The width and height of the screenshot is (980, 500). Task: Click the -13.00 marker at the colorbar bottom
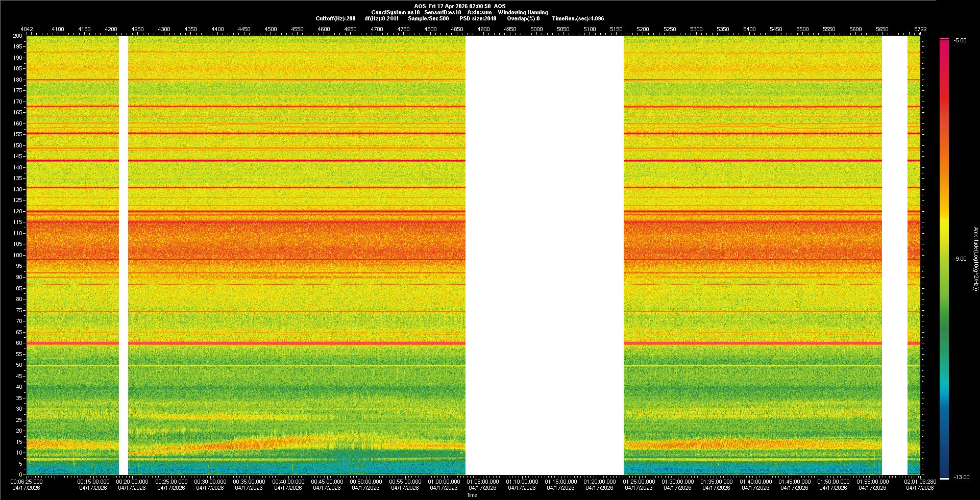point(961,477)
